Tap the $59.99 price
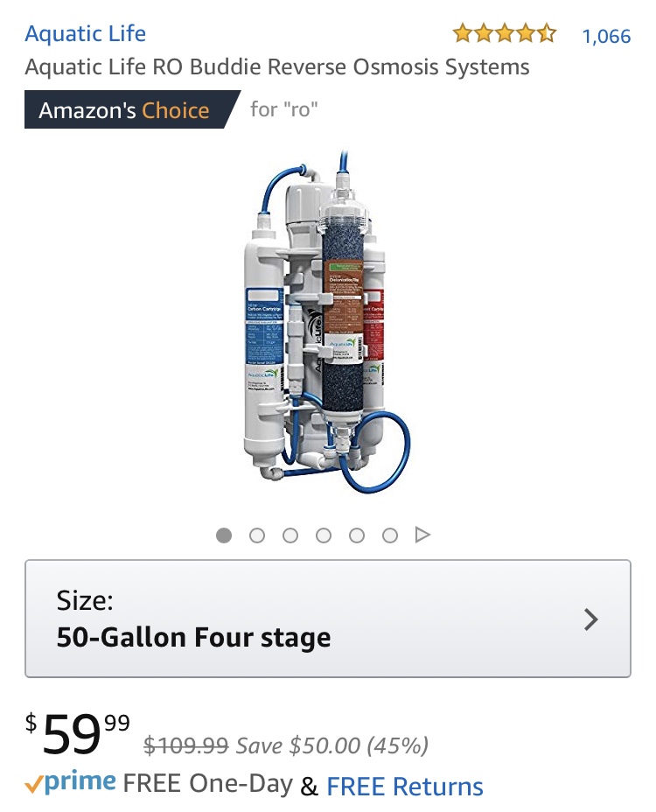Viewport: 656px width, 812px height. (x=78, y=733)
